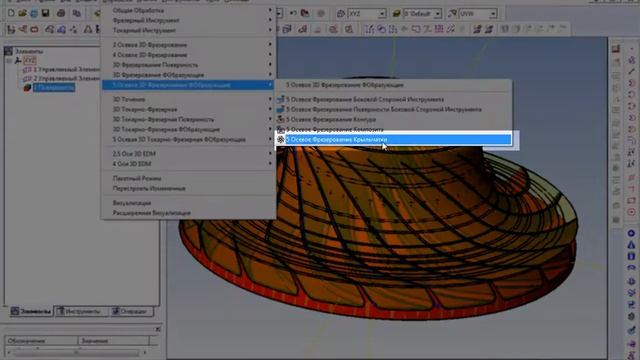
Task: Expand the 3D Точение submenu
Action: coord(188,99)
